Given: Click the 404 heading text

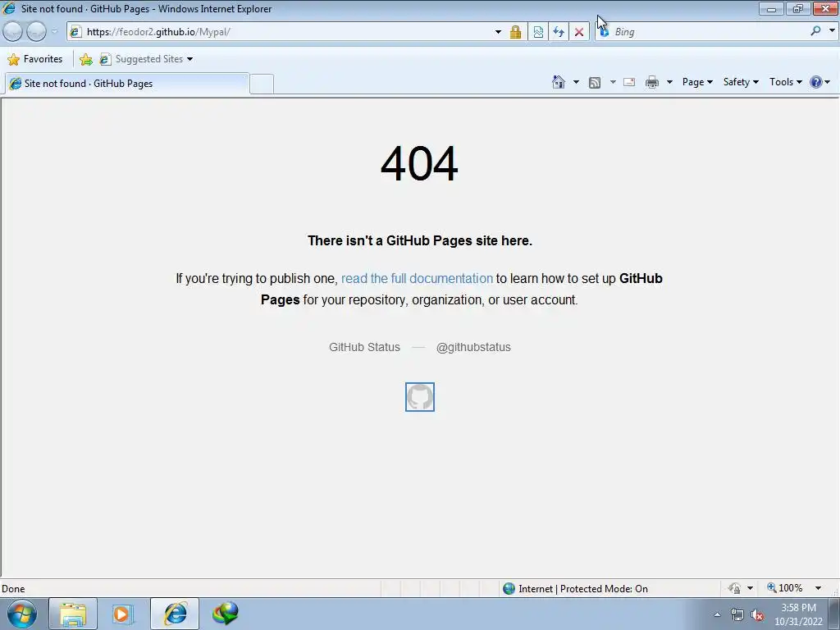Looking at the screenshot, I should (419, 163).
